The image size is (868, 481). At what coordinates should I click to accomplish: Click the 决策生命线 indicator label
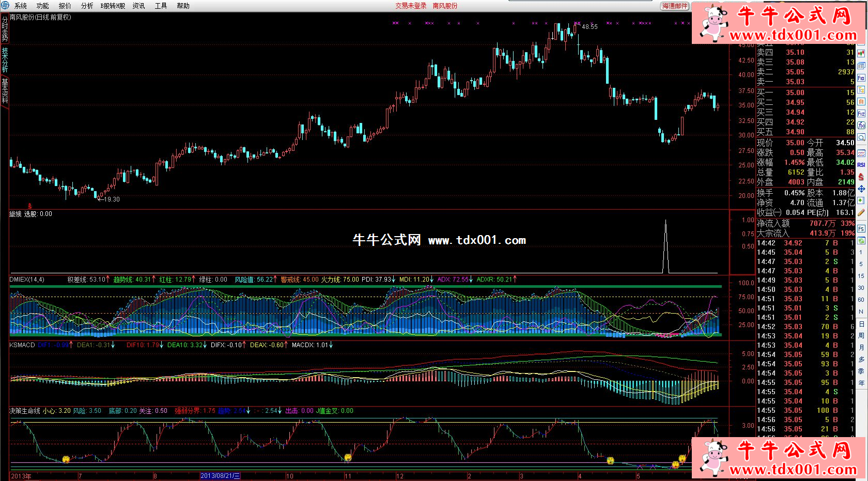pyautogui.click(x=24, y=411)
